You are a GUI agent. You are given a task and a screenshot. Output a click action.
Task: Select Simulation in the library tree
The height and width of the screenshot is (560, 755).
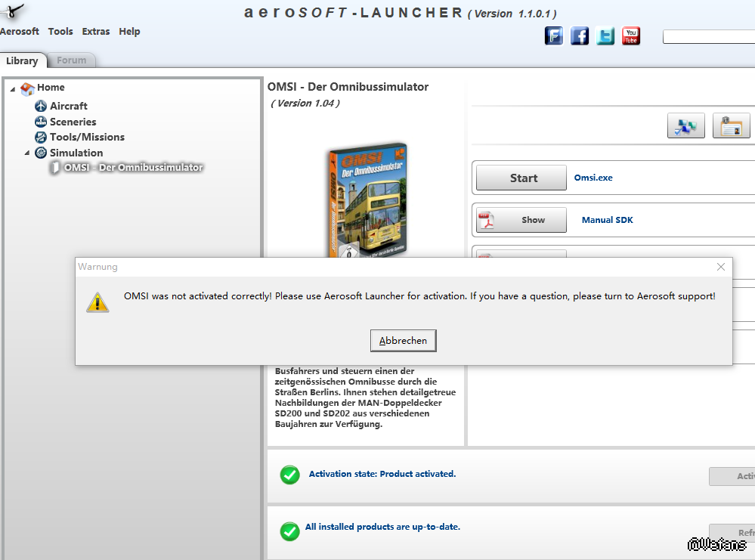pos(76,153)
